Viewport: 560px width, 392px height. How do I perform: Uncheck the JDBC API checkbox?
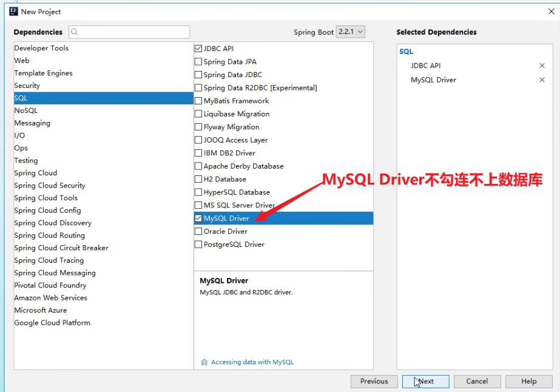point(198,49)
